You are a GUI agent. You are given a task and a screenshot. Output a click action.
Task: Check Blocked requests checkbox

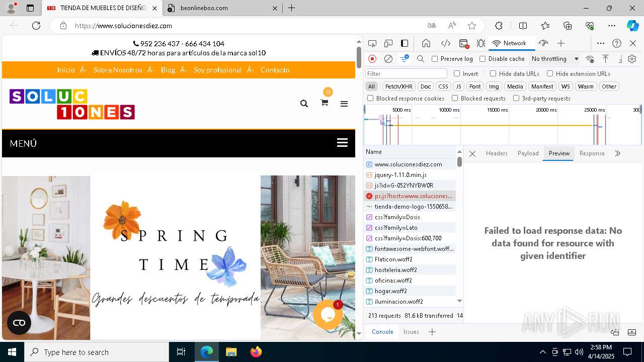[455, 99]
